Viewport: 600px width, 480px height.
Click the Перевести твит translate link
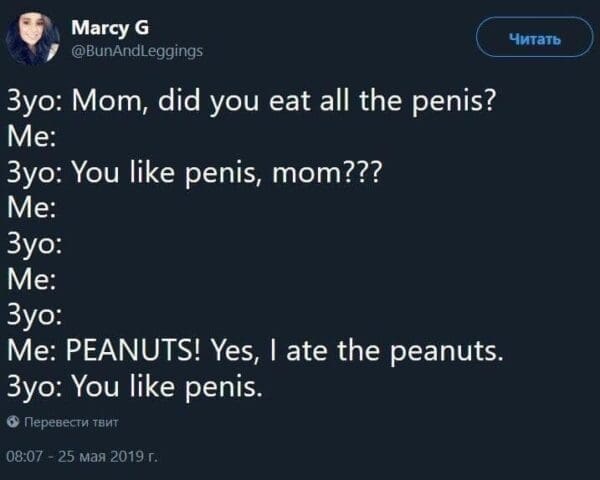click(70, 423)
